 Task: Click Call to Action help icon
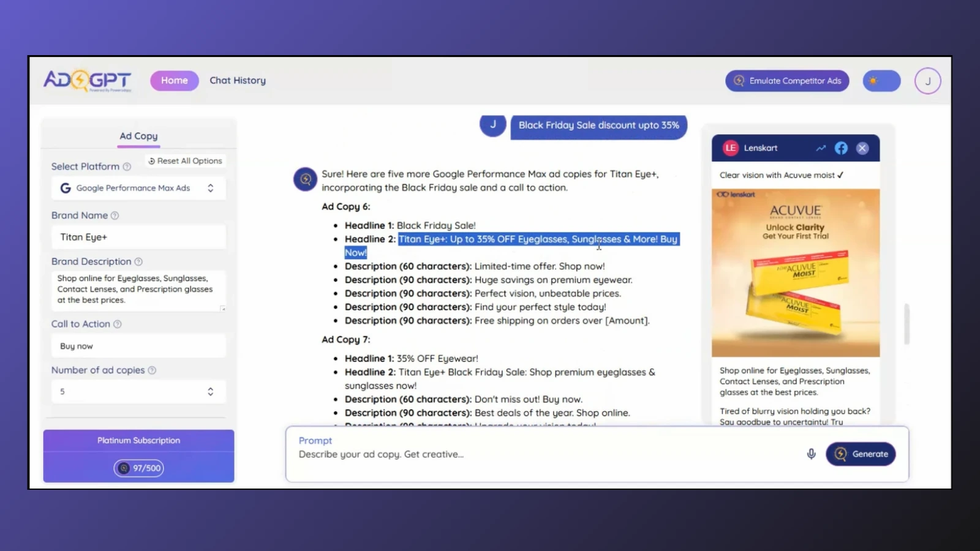point(118,324)
